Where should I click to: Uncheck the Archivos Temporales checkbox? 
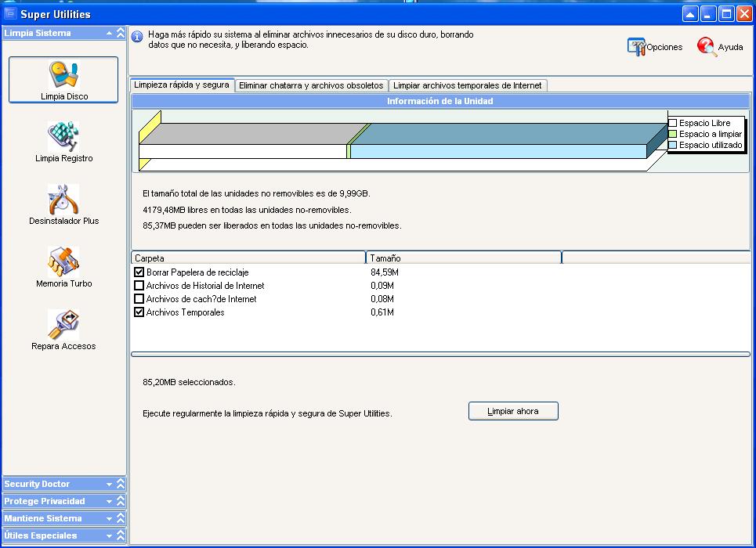(139, 312)
